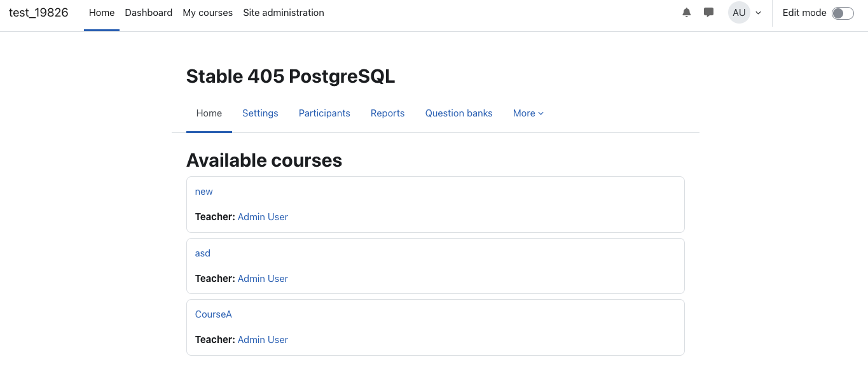Click the AU user avatar
This screenshot has height=371, width=868.
point(739,13)
